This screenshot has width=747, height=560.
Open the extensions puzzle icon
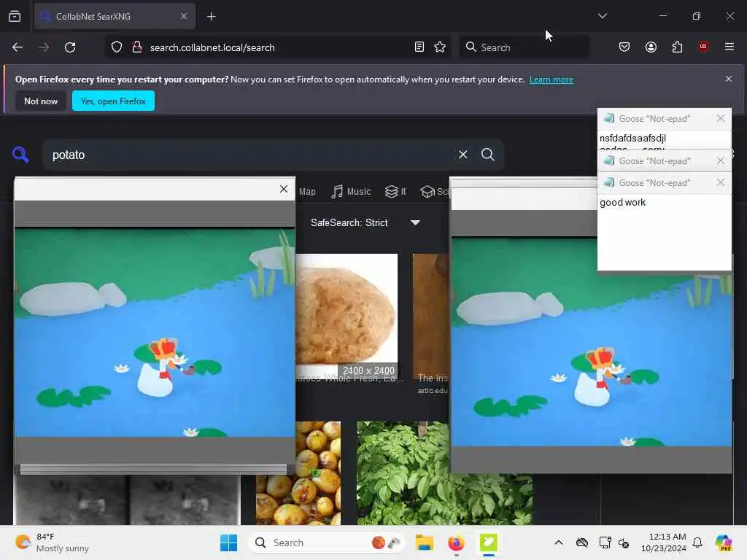[x=677, y=47]
